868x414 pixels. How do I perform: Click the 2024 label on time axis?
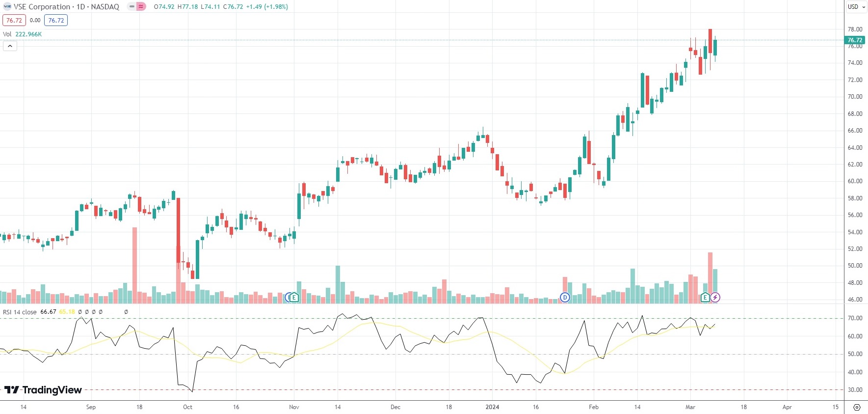[x=492, y=407]
